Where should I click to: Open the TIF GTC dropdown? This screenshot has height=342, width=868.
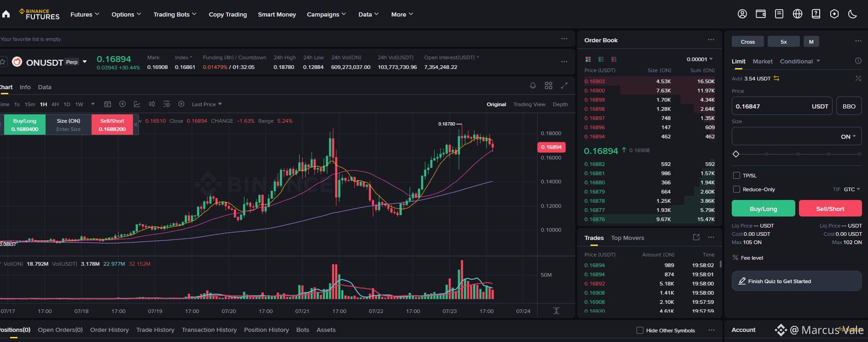coord(846,189)
